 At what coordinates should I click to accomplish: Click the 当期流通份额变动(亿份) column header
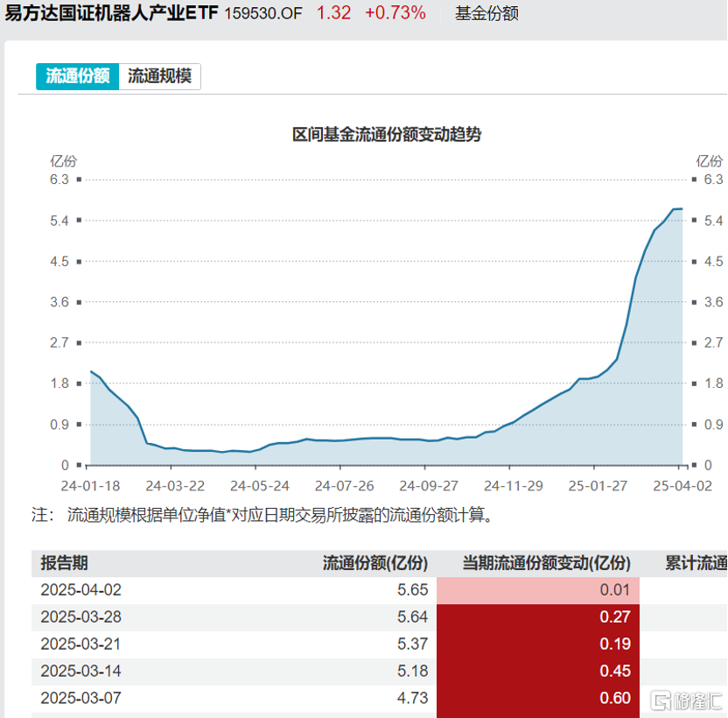pyautogui.click(x=547, y=563)
